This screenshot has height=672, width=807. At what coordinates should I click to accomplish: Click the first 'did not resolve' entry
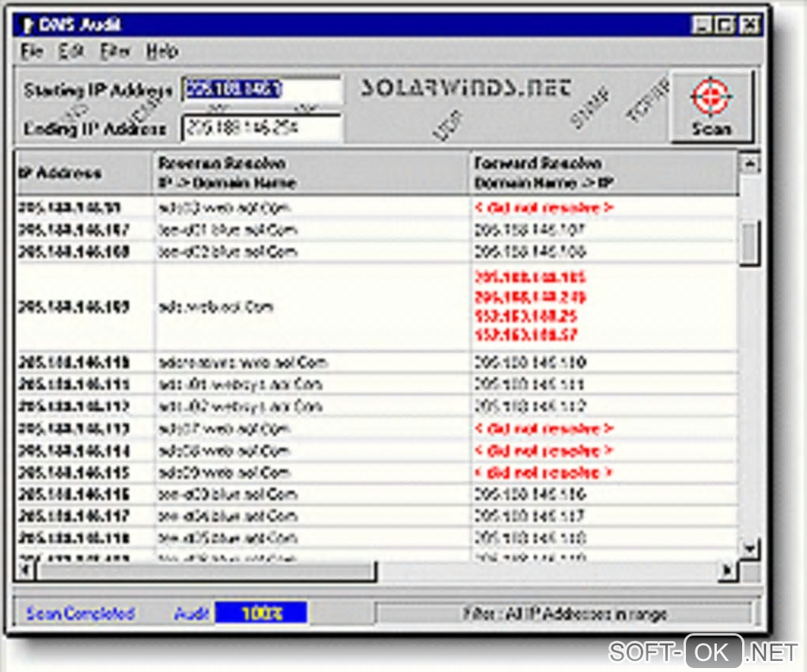coord(544,208)
